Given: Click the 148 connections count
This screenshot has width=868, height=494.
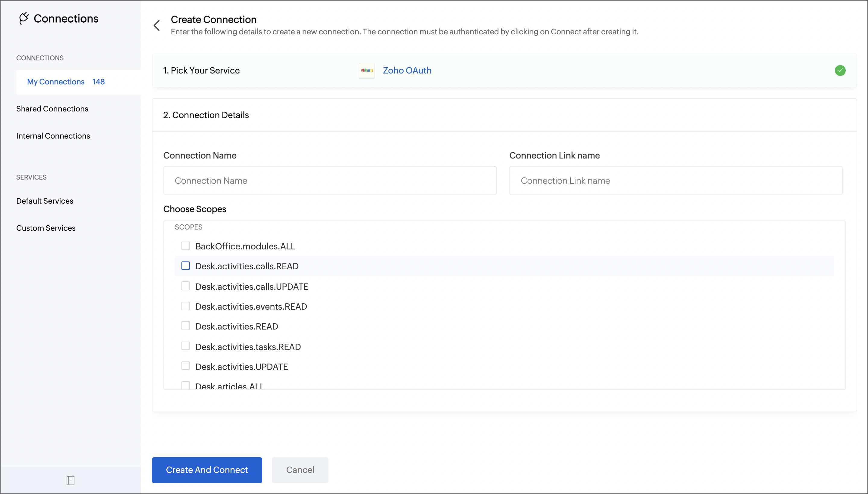Looking at the screenshot, I should (x=99, y=82).
